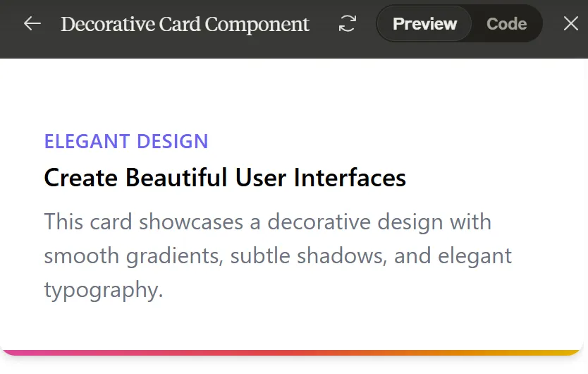
Task: Switch to the Code tab
Action: (x=506, y=24)
